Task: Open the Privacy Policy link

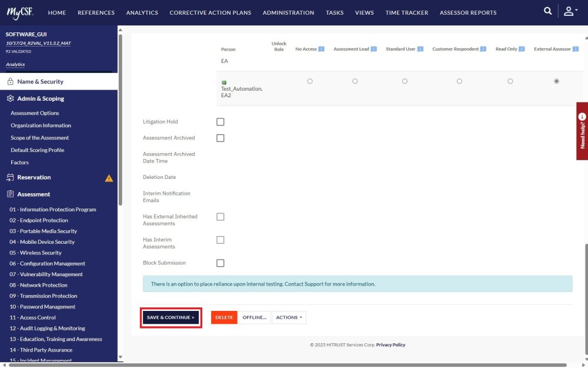Action: pyautogui.click(x=391, y=344)
